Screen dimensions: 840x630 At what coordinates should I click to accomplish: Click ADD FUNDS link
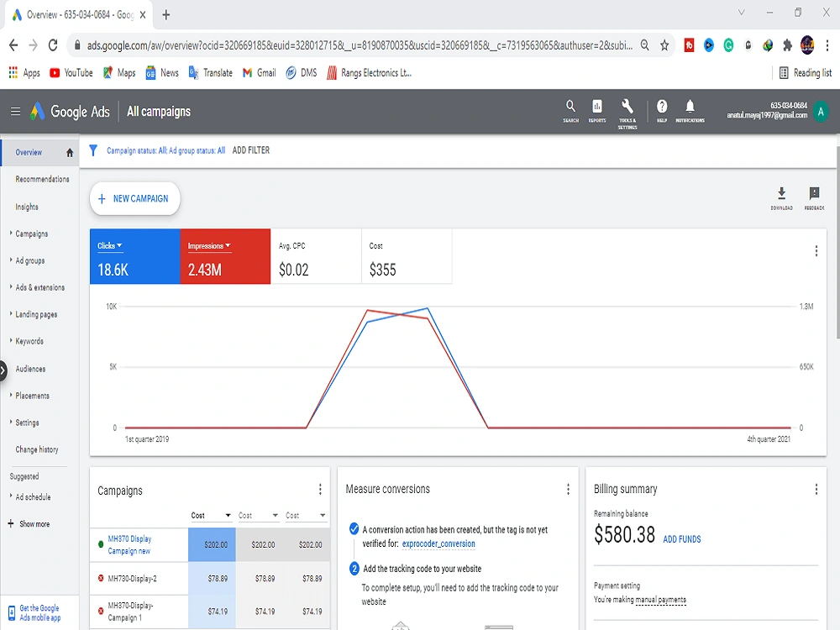click(x=682, y=539)
